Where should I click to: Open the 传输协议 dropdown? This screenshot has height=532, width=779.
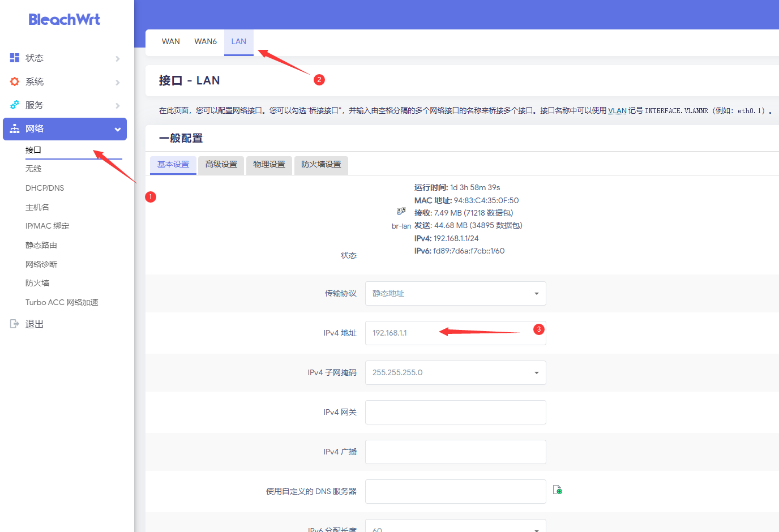[455, 293]
